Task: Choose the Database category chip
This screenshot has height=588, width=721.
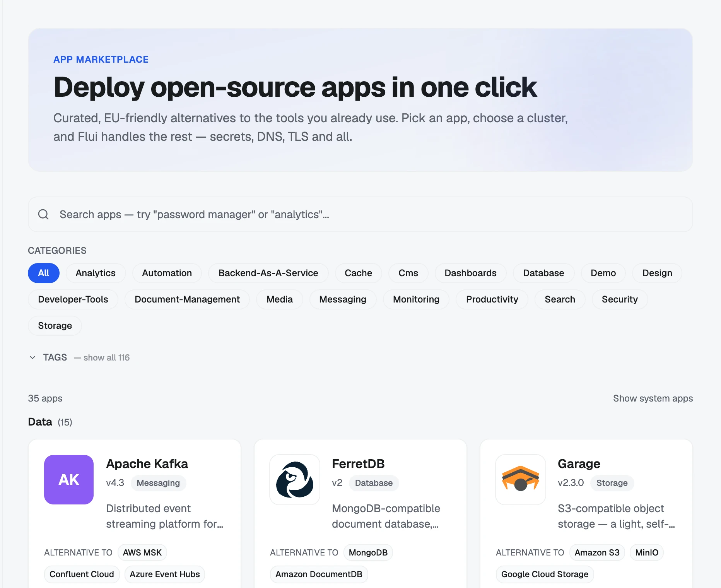Action: (x=543, y=273)
